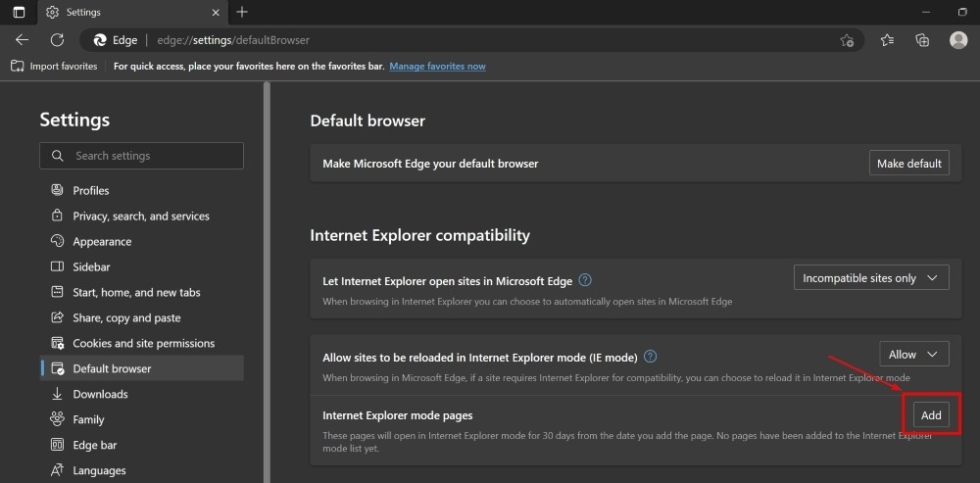This screenshot has width=980, height=483.
Task: Click the Search settings field
Action: [x=142, y=156]
